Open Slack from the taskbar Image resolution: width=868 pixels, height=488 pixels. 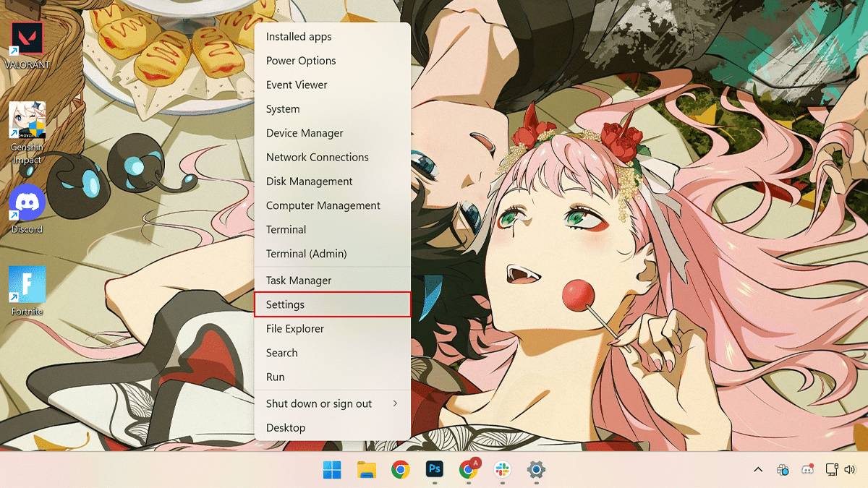(502, 470)
